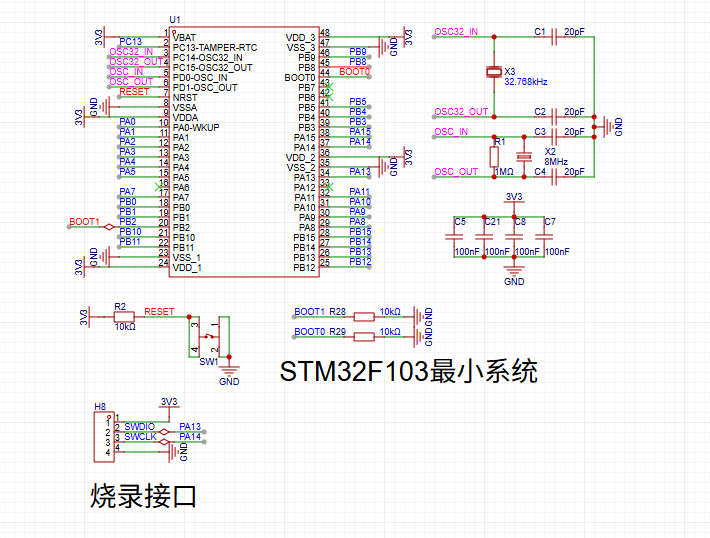Select resistor R1 1MΩ symbol
The height and width of the screenshot is (538, 710).
click(494, 155)
